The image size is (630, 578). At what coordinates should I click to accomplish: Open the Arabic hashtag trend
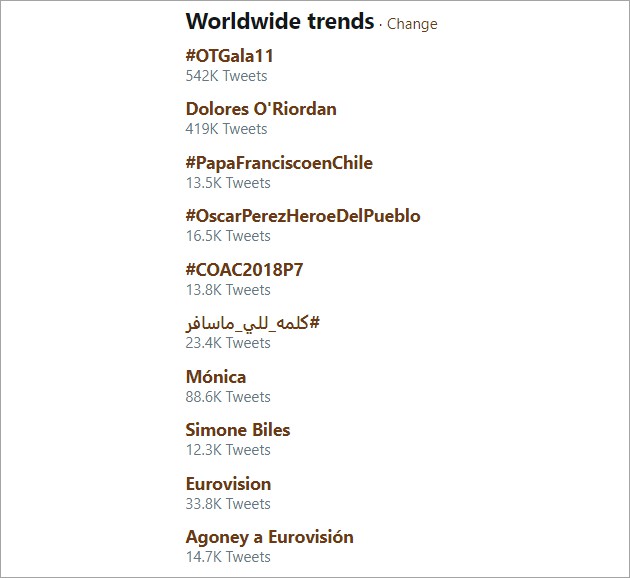(x=253, y=323)
